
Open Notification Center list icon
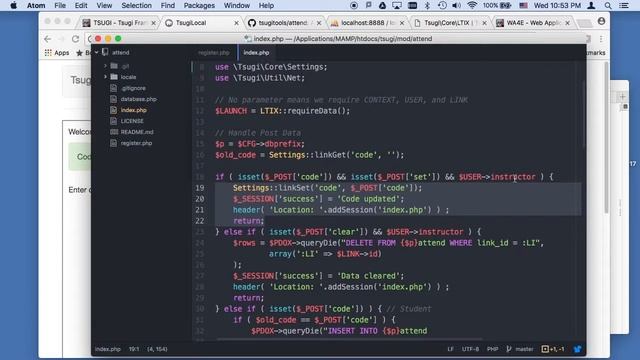click(x=624, y=5)
